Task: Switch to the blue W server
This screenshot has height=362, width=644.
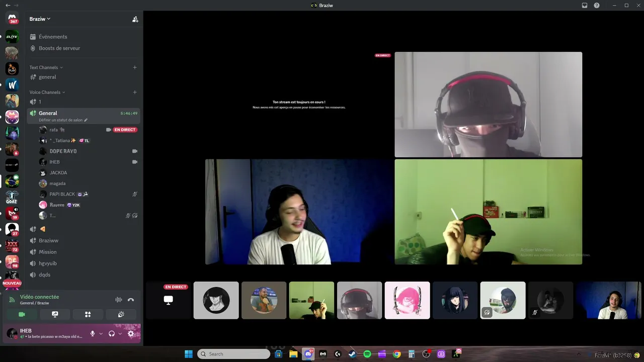Action: 12,84
